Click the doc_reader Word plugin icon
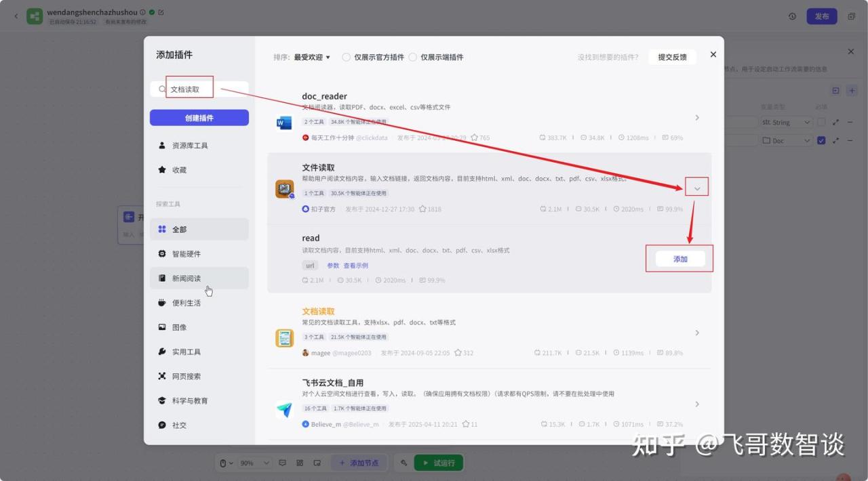Image resolution: width=868 pixels, height=481 pixels. coord(284,123)
